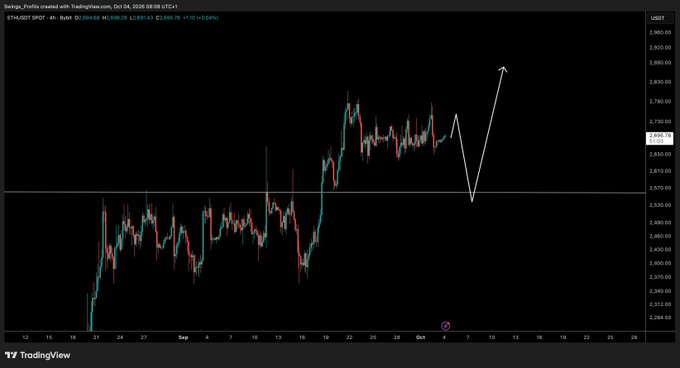Click the Low value L2,691.43 in legend
Screen dimensions: 680x368
tap(141, 18)
